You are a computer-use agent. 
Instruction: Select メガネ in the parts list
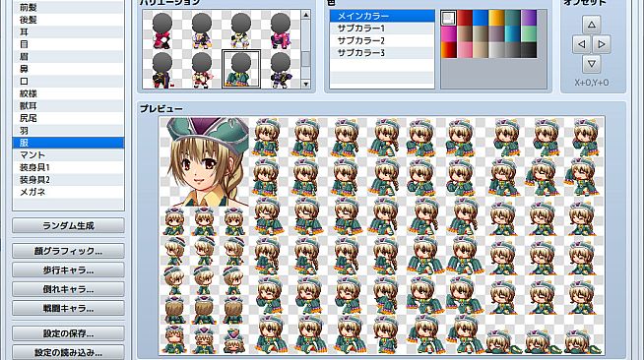(x=68, y=192)
